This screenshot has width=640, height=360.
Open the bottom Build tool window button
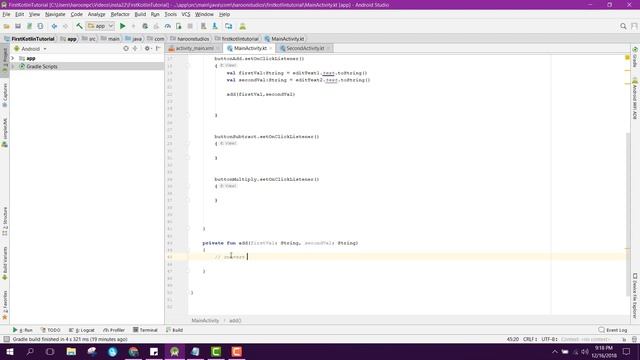point(174,330)
